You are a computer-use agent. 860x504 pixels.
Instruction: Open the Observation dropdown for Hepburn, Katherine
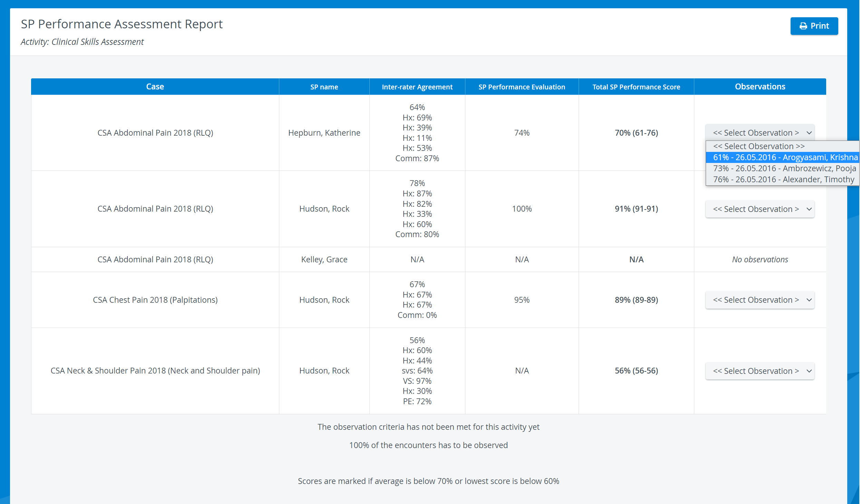pyautogui.click(x=760, y=133)
